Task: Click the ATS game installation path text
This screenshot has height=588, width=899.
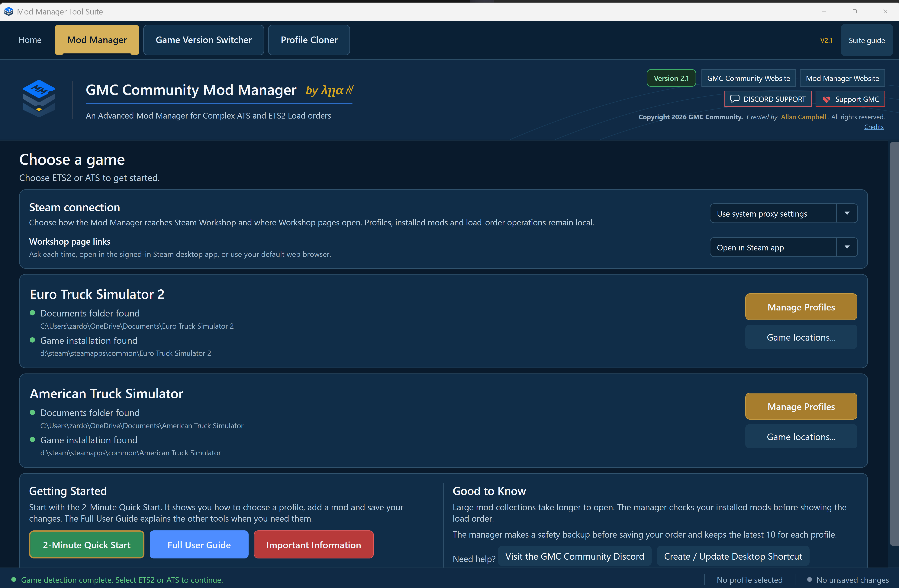Action: (x=130, y=453)
